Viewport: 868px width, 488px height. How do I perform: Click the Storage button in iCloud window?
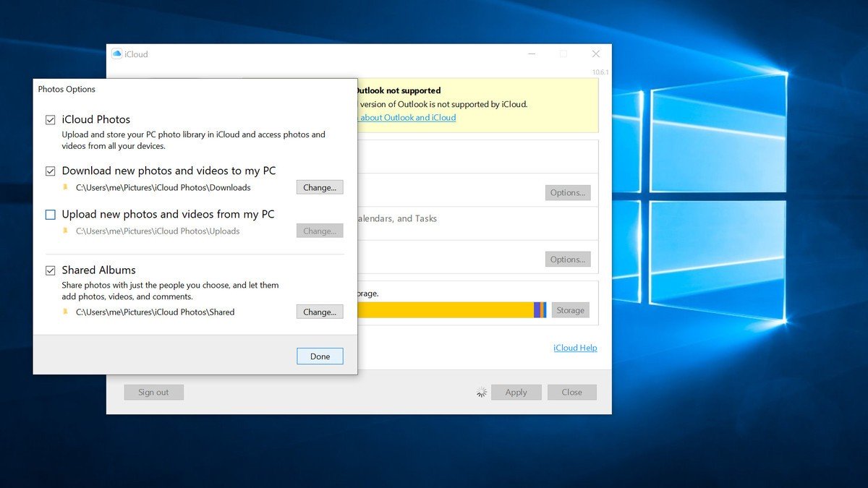click(570, 310)
